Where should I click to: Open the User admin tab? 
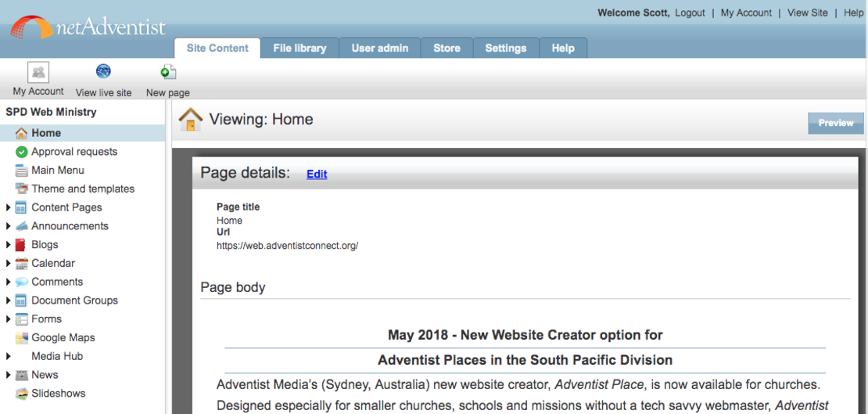[x=380, y=49]
